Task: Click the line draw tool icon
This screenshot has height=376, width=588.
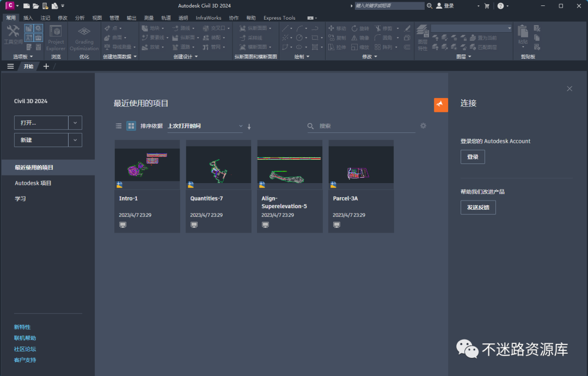Action: point(285,28)
